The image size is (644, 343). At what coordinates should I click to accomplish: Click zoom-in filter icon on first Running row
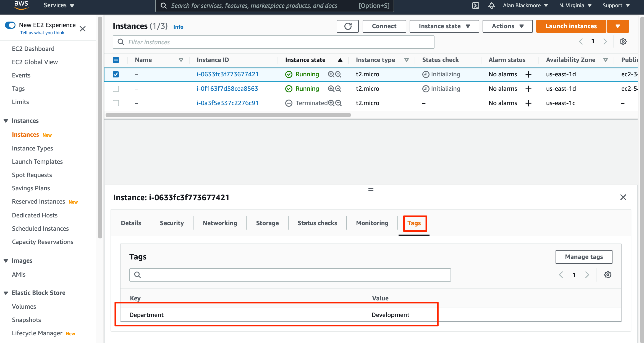pos(331,74)
